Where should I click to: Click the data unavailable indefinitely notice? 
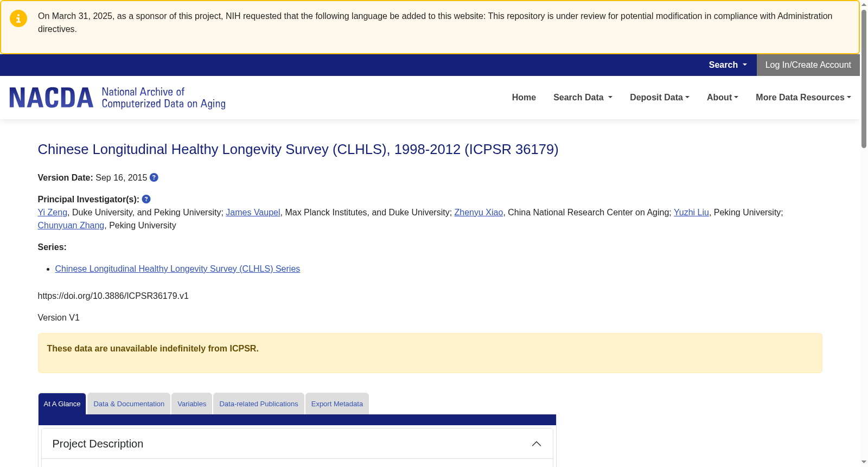[430, 353]
